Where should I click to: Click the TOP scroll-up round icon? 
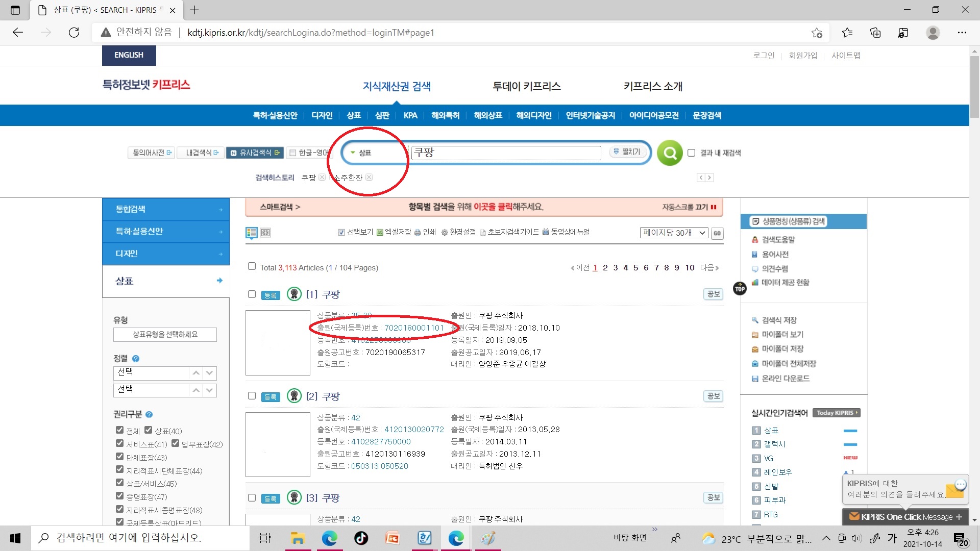pyautogui.click(x=740, y=289)
